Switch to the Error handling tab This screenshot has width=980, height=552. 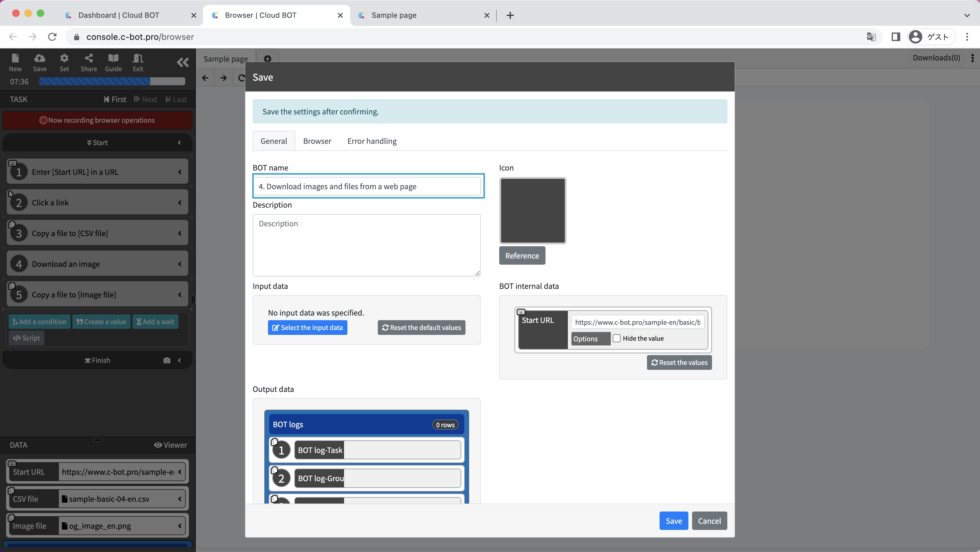pyautogui.click(x=372, y=141)
